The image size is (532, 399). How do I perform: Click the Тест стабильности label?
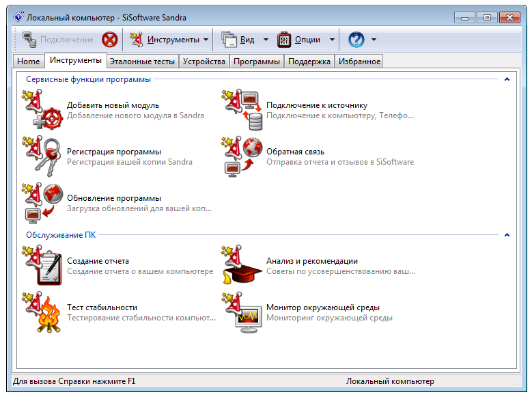[x=102, y=307]
